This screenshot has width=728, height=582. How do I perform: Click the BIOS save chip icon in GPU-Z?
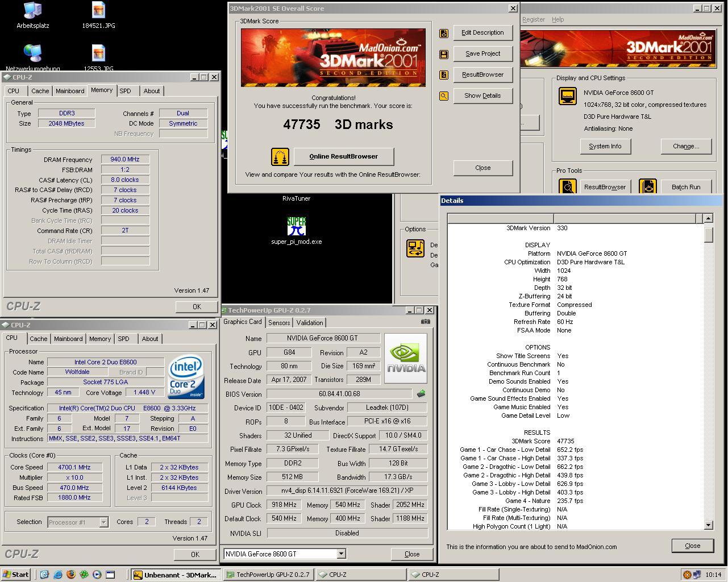[421, 393]
